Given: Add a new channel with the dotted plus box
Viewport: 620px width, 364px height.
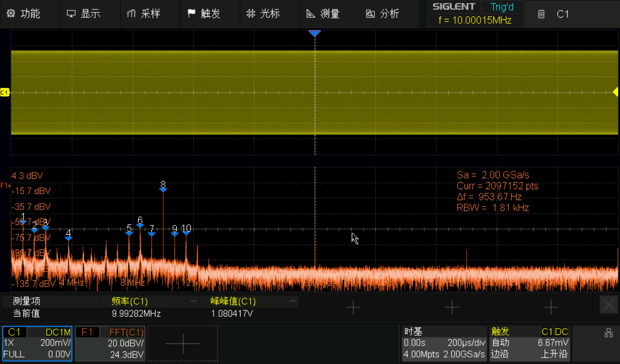Looking at the screenshot, I should coord(183,344).
